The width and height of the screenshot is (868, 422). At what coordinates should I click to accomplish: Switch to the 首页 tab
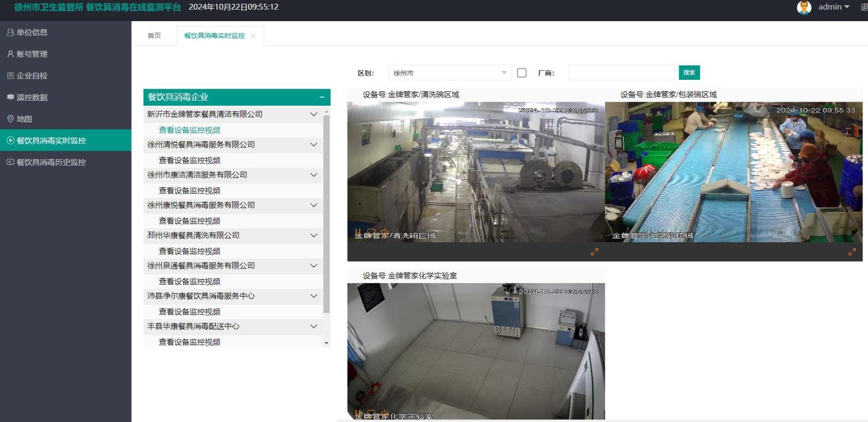[154, 35]
